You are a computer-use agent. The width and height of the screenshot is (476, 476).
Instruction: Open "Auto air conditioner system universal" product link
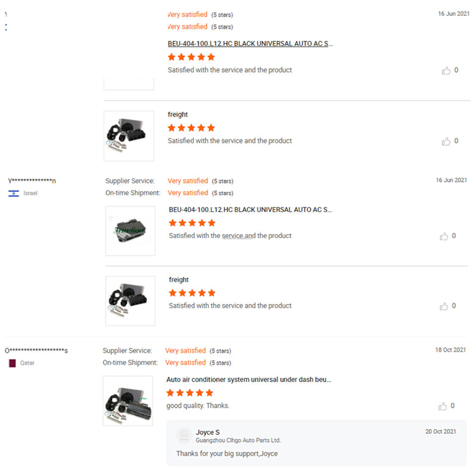(248, 380)
